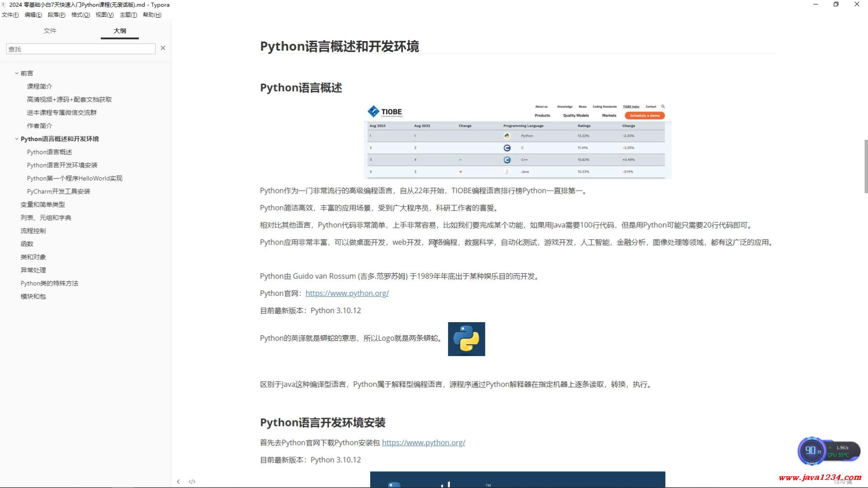Jump to 课程简介 in outline
This screenshot has height=488, width=868.
(x=39, y=86)
